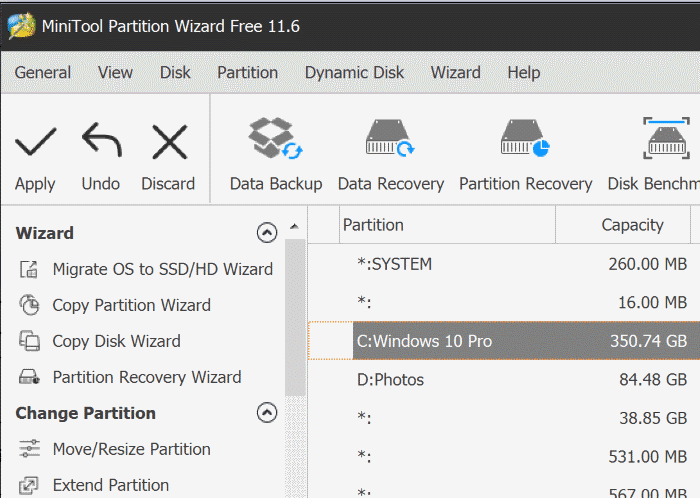Sort by the Capacity column header
700x498 pixels.
(x=623, y=225)
